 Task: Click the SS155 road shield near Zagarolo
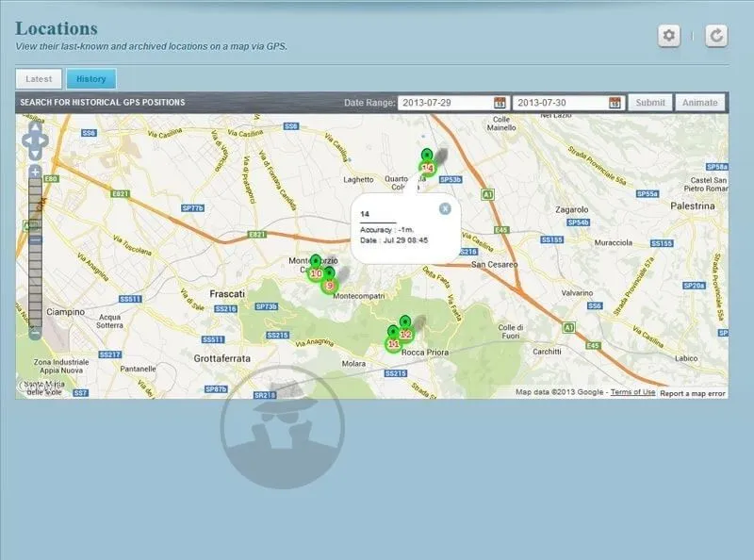tap(551, 239)
